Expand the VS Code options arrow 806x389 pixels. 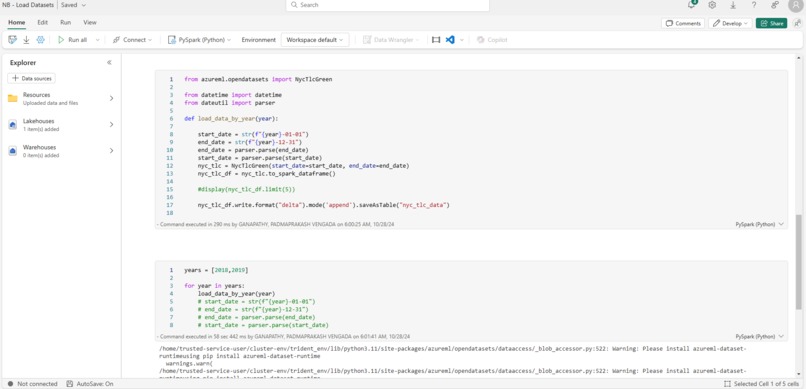pos(462,40)
